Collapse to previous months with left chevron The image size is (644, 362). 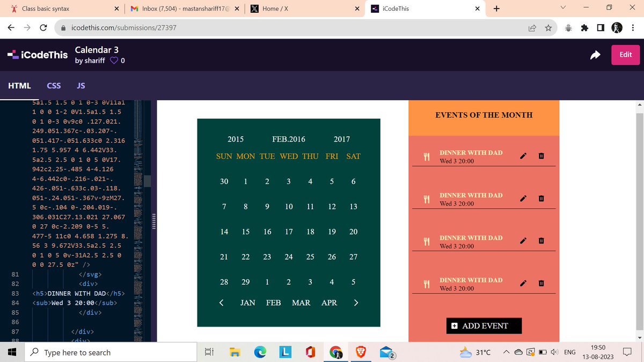(x=221, y=302)
